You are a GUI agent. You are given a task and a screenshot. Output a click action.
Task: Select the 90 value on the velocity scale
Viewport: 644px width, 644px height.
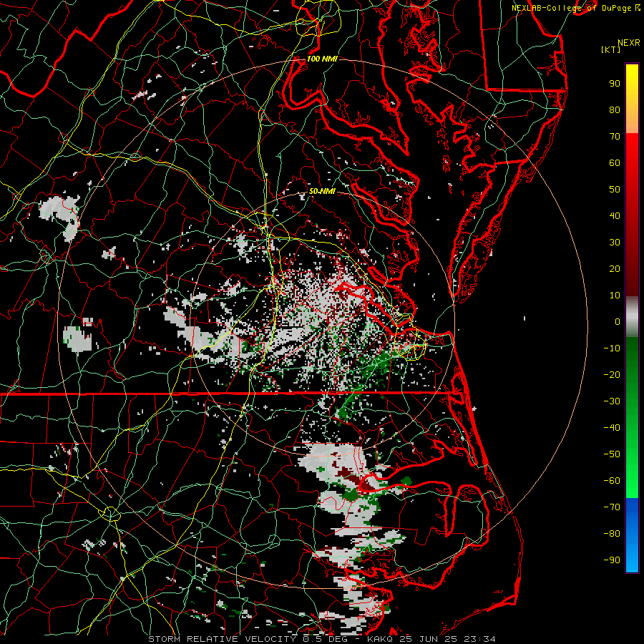pyautogui.click(x=615, y=84)
